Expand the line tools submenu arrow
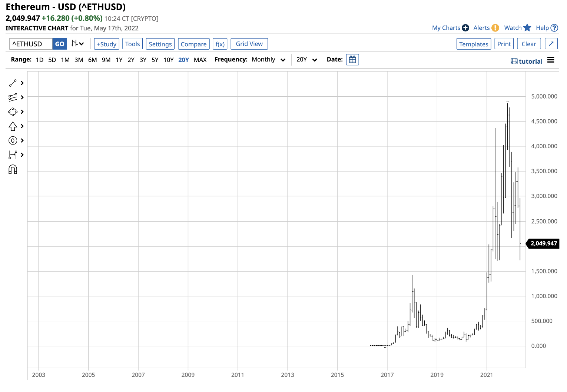The width and height of the screenshot is (567, 392). 22,83
